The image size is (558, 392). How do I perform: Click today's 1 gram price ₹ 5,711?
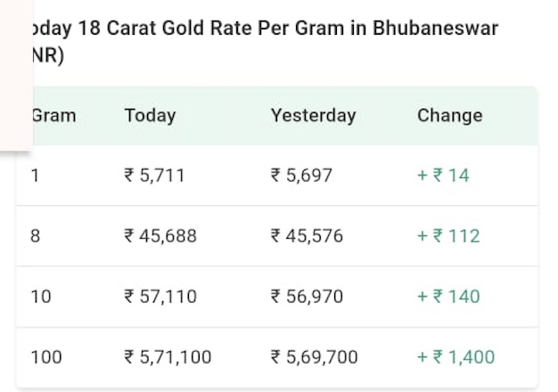pyautogui.click(x=154, y=176)
